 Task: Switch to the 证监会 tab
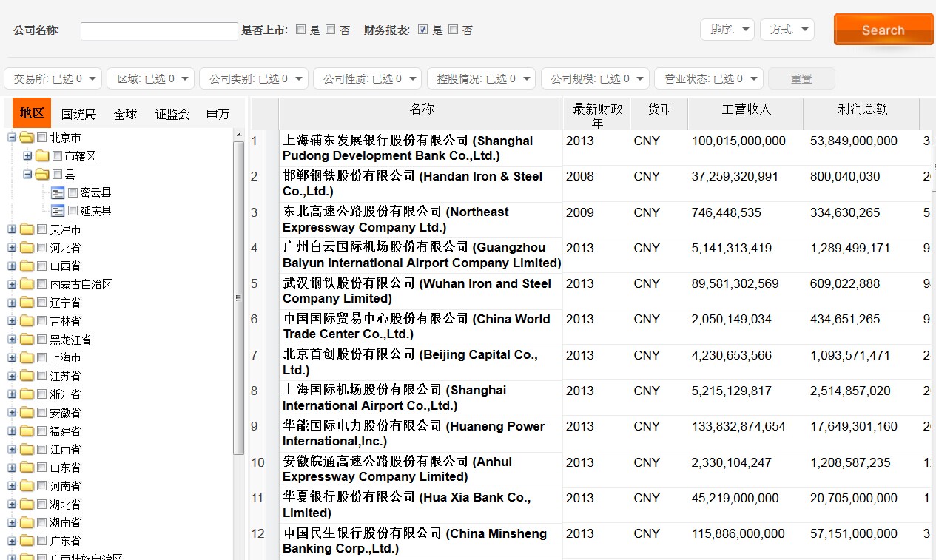click(172, 114)
